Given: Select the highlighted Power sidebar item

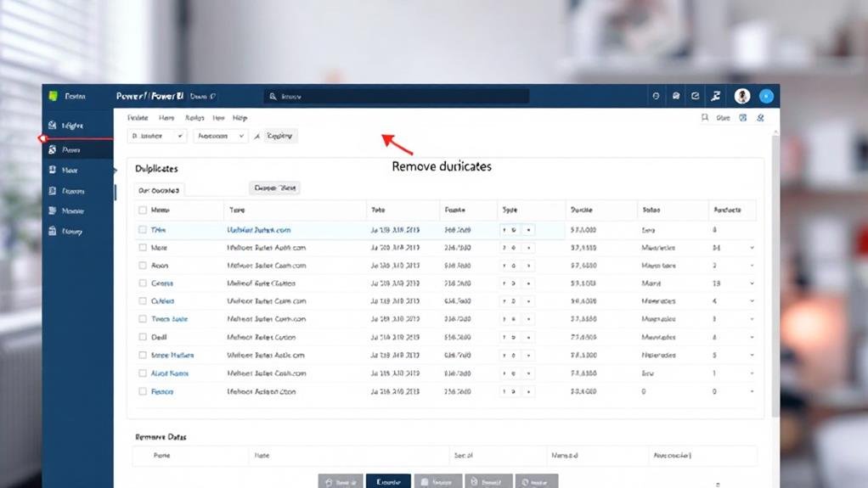Looking at the screenshot, I should pos(77,150).
